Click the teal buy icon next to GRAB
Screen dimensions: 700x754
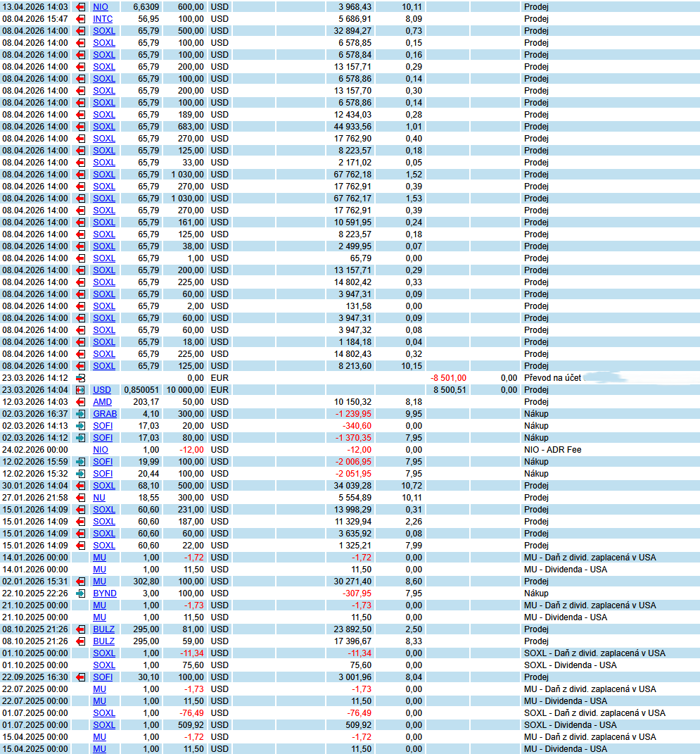coord(80,414)
